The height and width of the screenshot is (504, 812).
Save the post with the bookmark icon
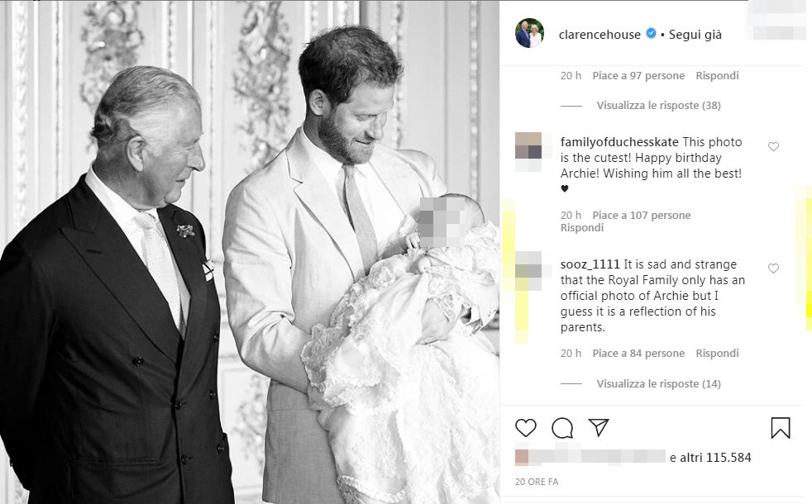(780, 427)
